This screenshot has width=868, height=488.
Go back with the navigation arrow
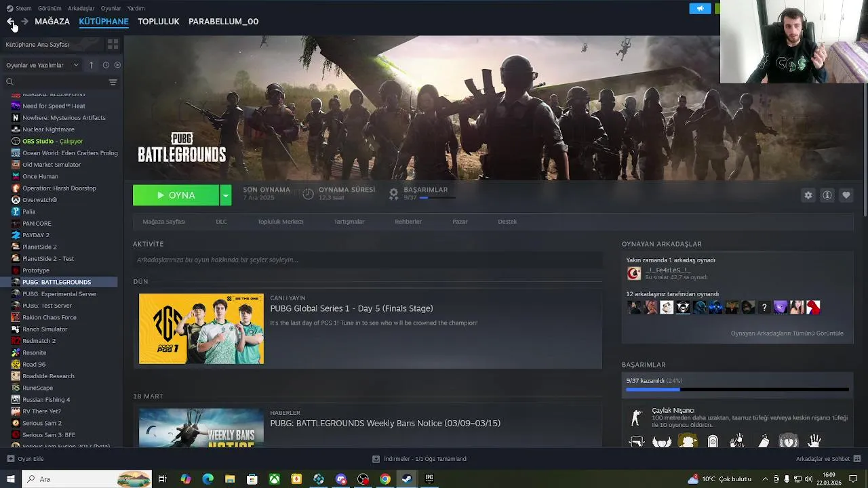point(10,22)
